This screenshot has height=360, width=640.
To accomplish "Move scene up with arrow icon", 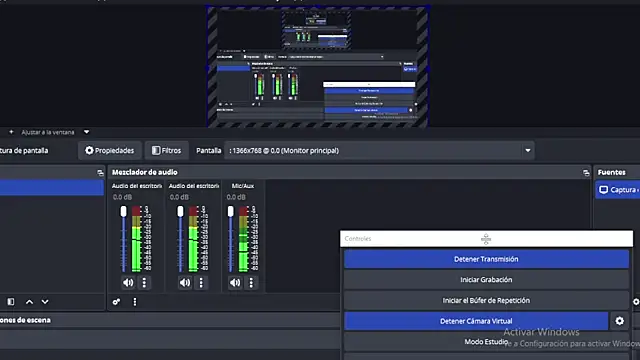I will coord(29,302).
